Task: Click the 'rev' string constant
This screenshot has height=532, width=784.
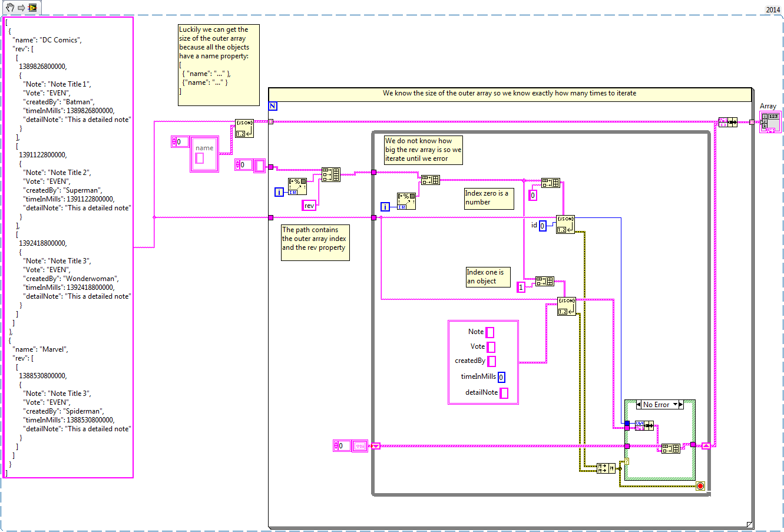Action: [x=309, y=206]
